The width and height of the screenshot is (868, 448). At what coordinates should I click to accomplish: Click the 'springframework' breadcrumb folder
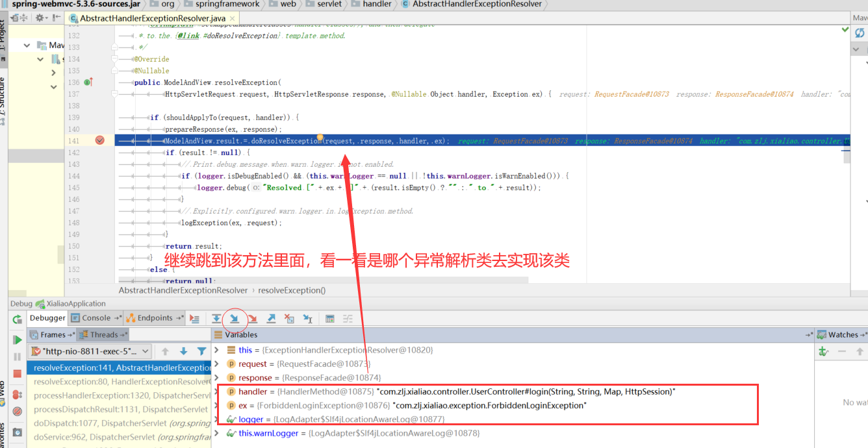pyautogui.click(x=221, y=4)
